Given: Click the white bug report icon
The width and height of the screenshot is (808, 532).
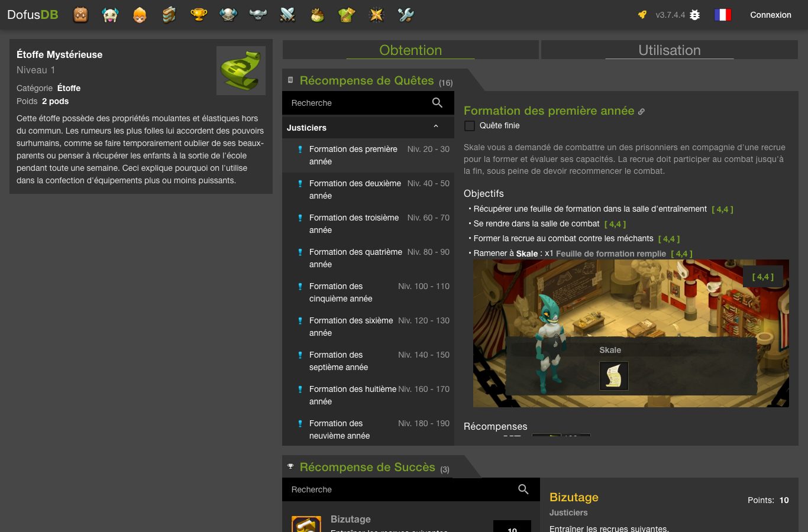Looking at the screenshot, I should click(x=695, y=15).
